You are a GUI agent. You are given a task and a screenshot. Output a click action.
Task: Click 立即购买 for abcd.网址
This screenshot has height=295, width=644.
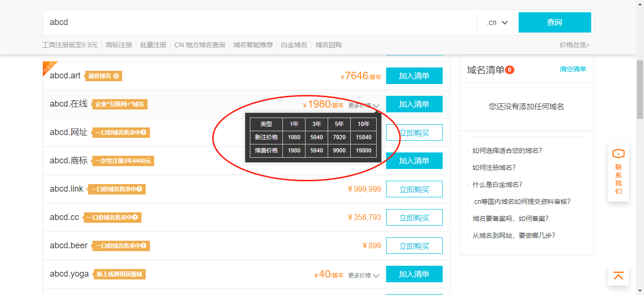click(414, 133)
